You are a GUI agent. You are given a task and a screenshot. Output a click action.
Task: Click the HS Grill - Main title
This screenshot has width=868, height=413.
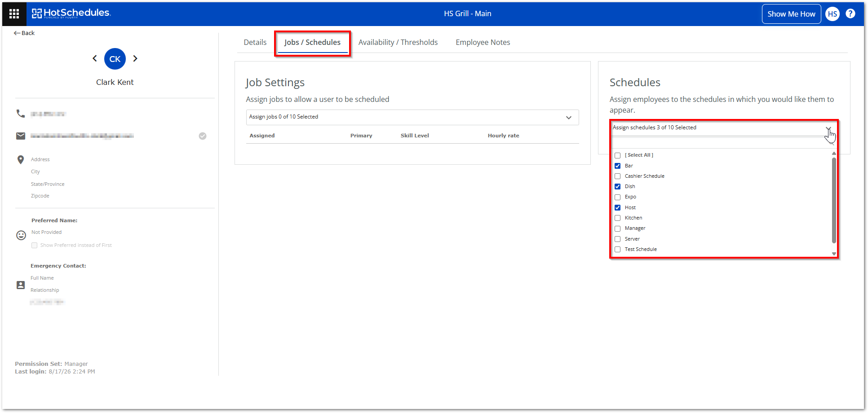click(468, 13)
